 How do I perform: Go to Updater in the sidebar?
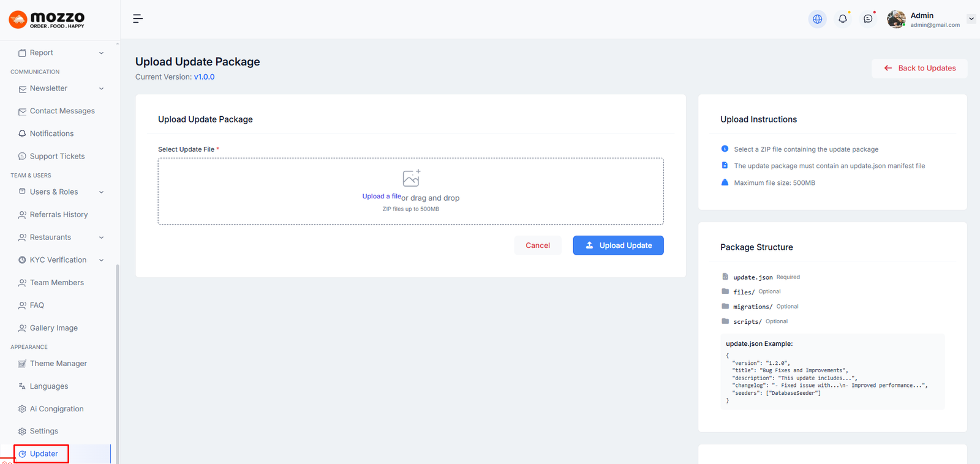point(43,454)
